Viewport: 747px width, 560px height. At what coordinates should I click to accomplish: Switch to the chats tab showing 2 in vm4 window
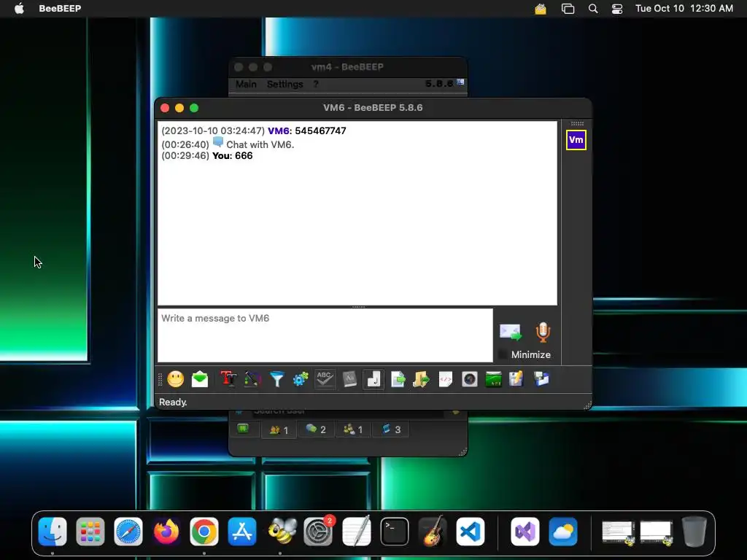tap(316, 429)
